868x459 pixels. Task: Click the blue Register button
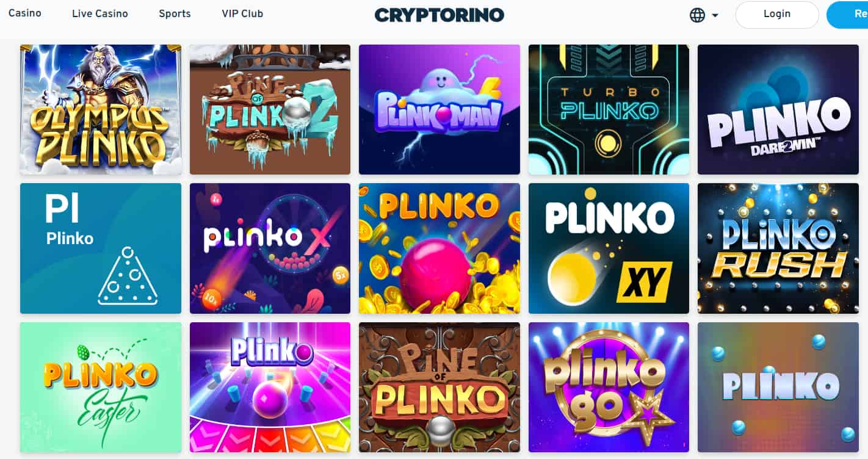[x=847, y=15]
